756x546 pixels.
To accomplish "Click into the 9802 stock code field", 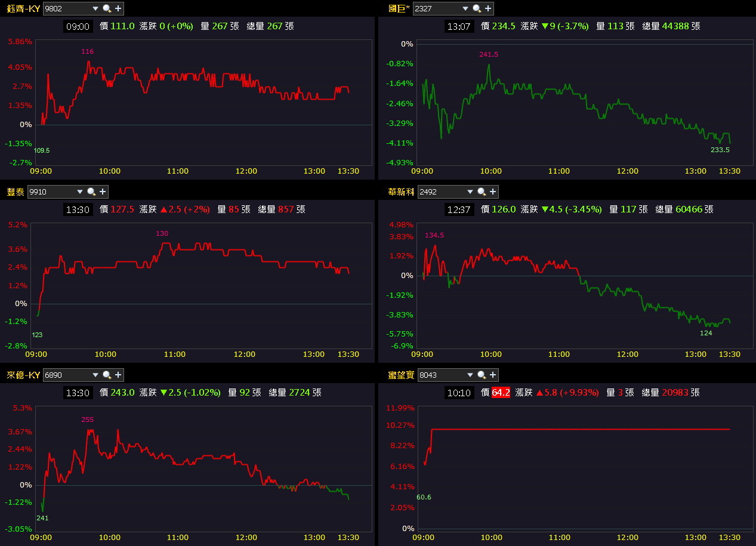I will coord(67,8).
